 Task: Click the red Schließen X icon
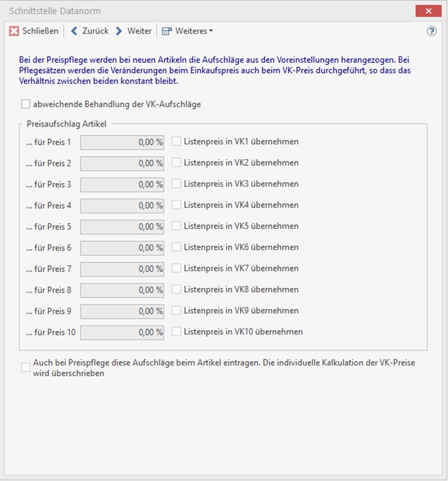(x=14, y=31)
